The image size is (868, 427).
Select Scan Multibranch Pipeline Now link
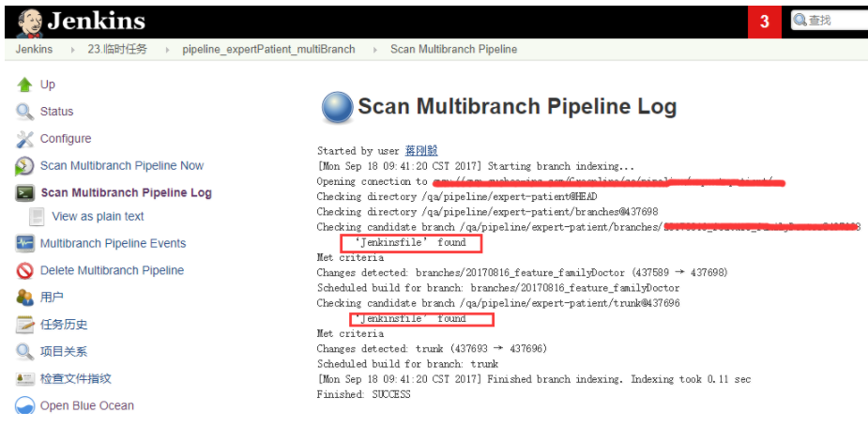pos(122,165)
